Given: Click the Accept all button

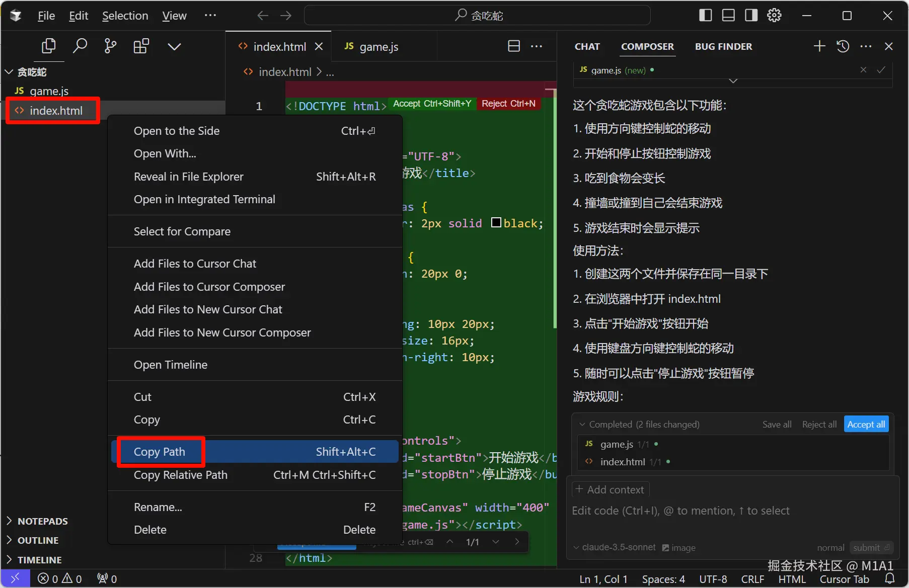Looking at the screenshot, I should coord(866,424).
